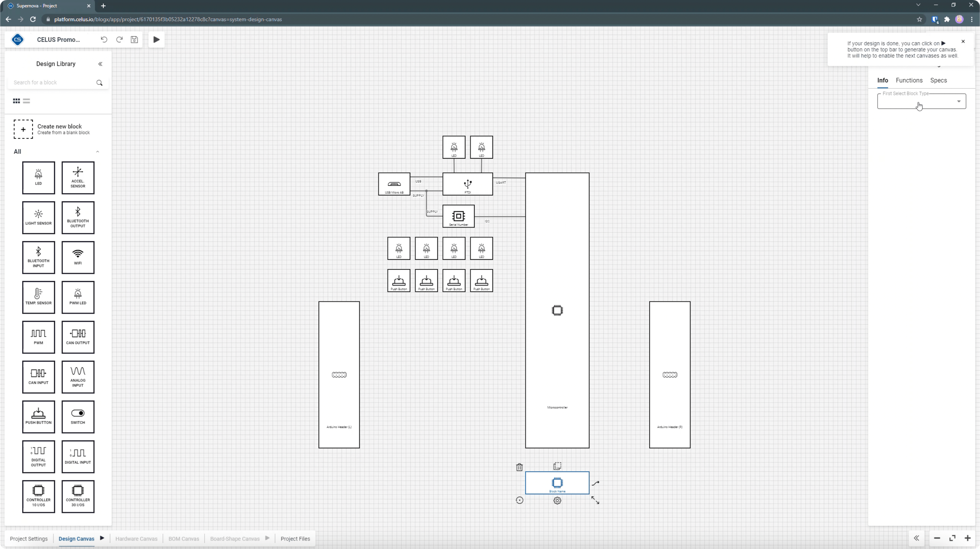Select the Digital Output library block

[38, 457]
